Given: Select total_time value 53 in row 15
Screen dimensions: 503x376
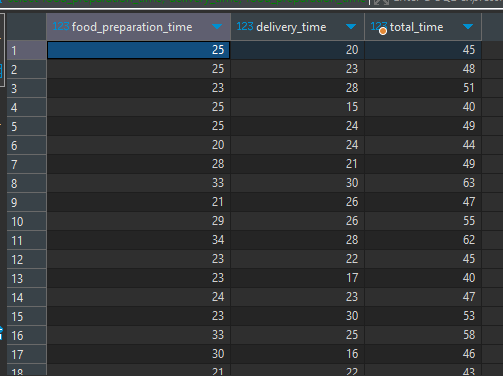Looking at the screenshot, I should 423,316.
